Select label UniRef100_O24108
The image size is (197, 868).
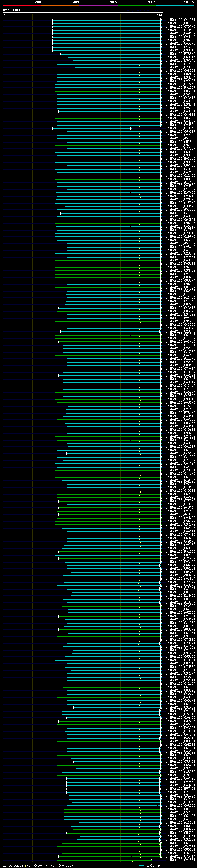pos(180,410)
